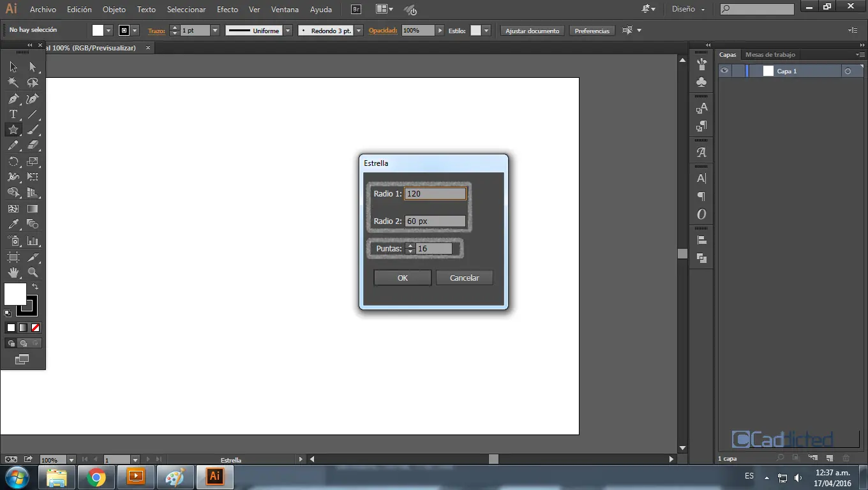This screenshot has height=490, width=868.
Task: Open the zoom level dropdown
Action: 71,459
